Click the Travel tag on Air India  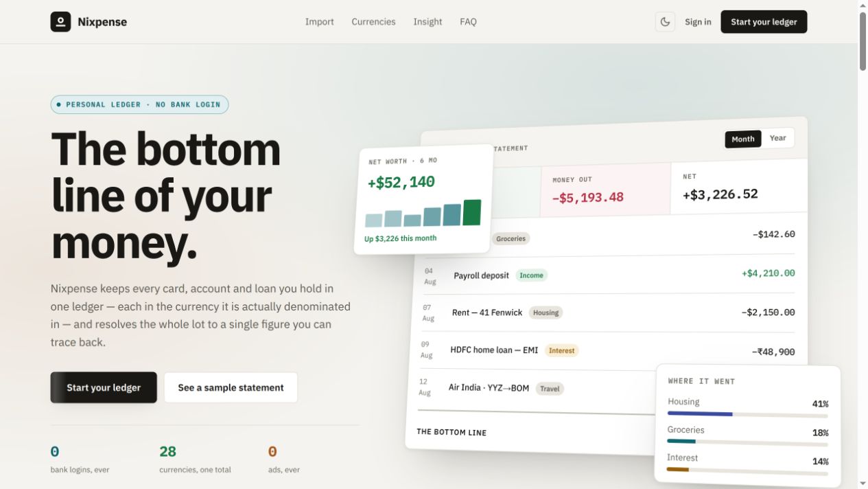pyautogui.click(x=550, y=389)
